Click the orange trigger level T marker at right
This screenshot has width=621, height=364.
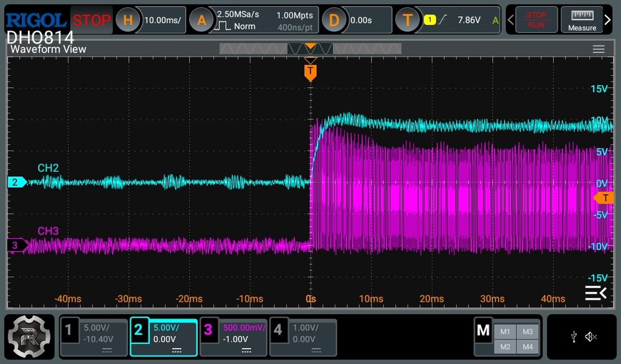coord(603,198)
